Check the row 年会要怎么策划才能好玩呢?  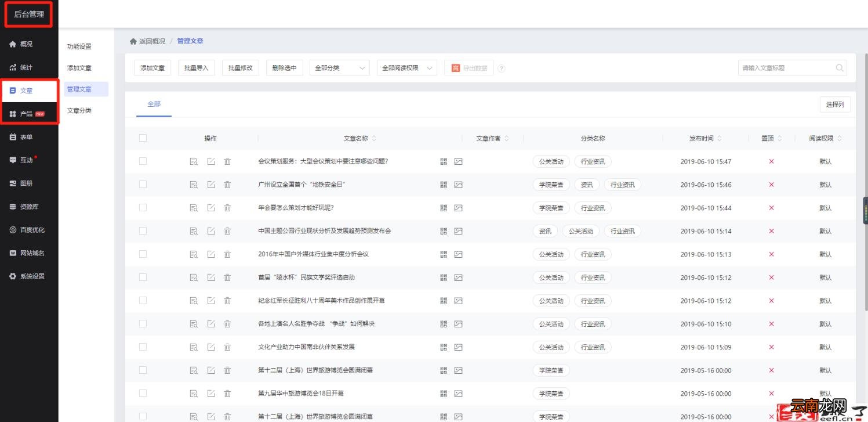coord(143,207)
